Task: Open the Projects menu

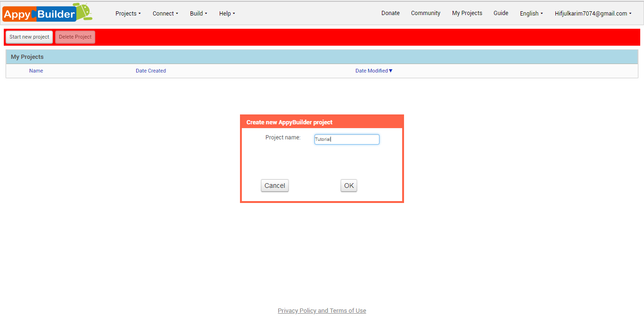Action: (127, 13)
